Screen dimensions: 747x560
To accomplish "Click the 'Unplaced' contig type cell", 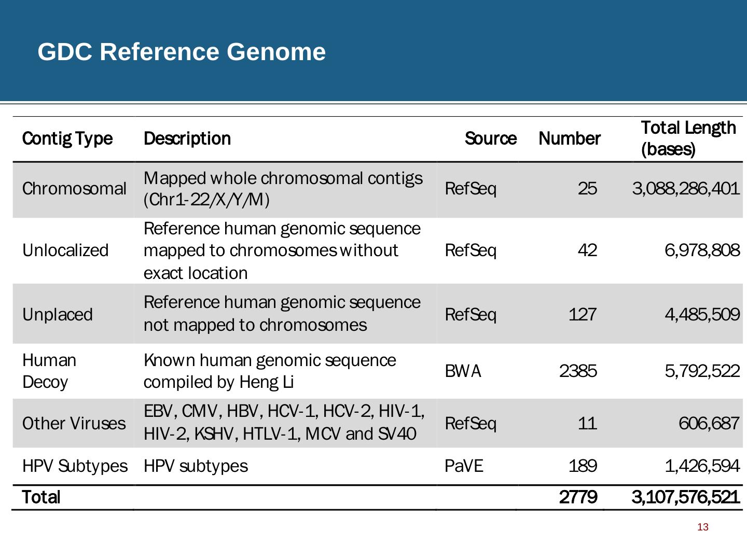I will point(58,314).
